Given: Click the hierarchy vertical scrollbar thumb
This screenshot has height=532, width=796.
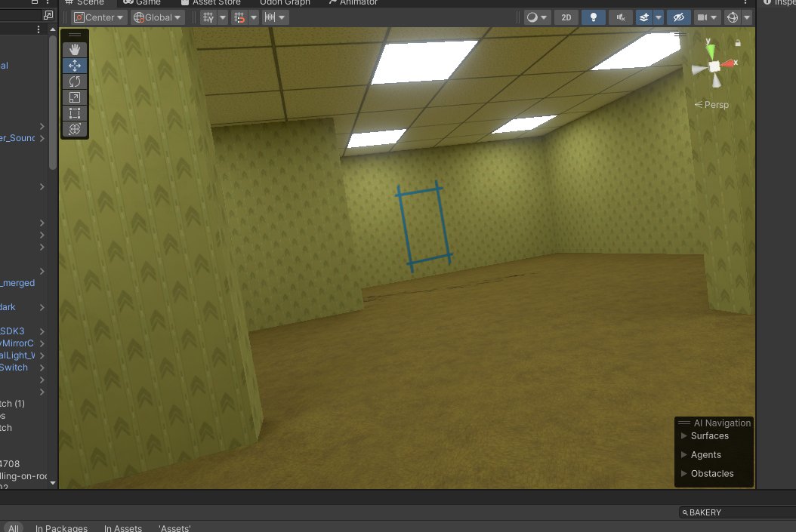Looking at the screenshot, I should click(53, 103).
